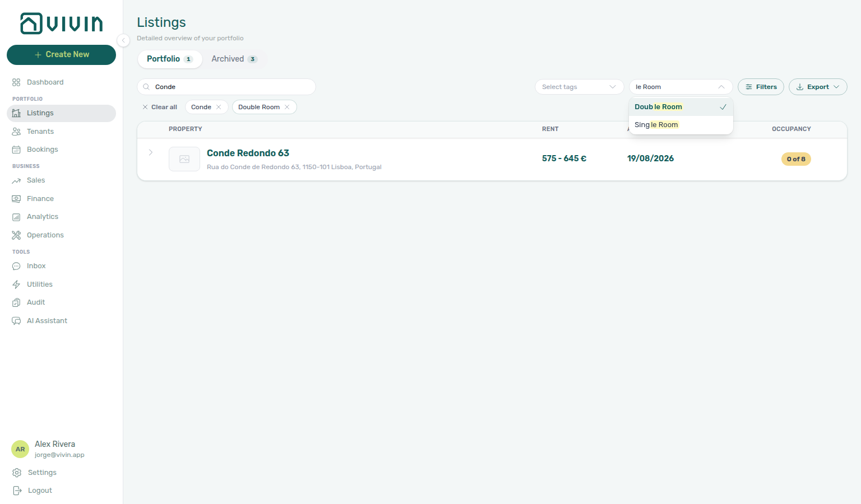861x504 pixels.
Task: Click the AR user avatar
Action: pos(20,449)
